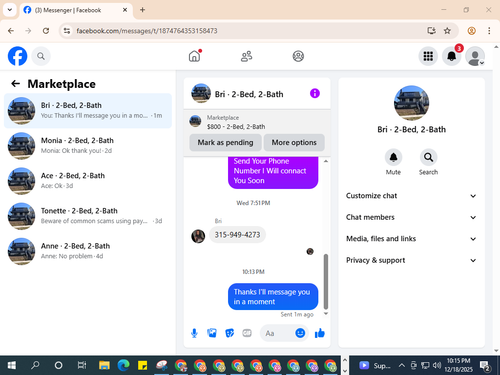Send a thumbs-up like

(320, 333)
